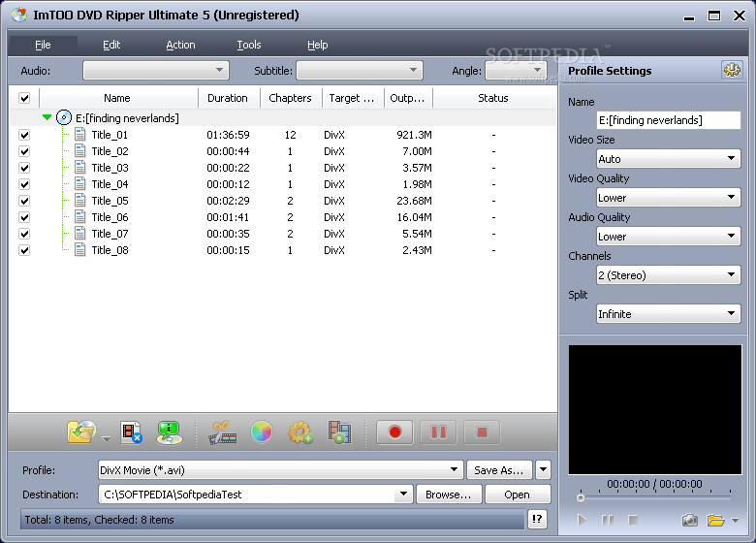Viewport: 756px width, 543px height.
Task: Start ripping with the red record button
Action: tap(394, 432)
